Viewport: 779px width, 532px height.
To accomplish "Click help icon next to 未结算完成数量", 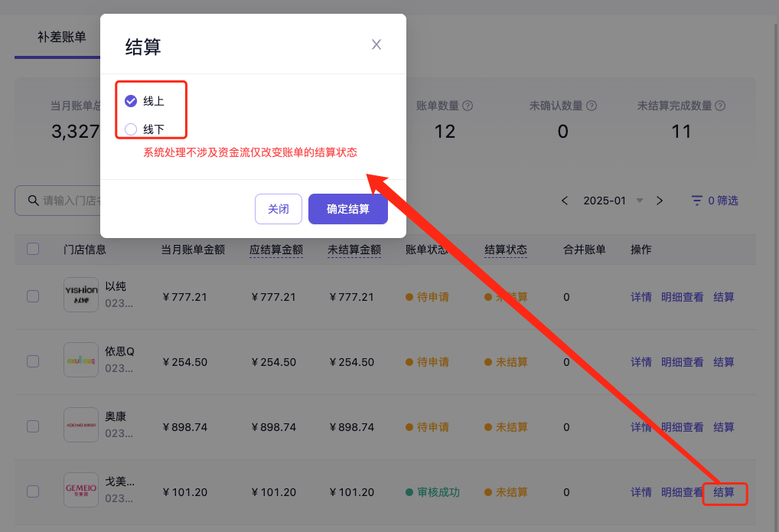I will [x=720, y=106].
